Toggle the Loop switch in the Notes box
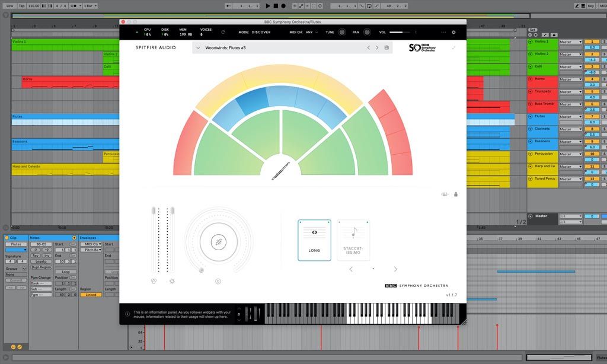This screenshot has width=607, height=364. [x=65, y=272]
